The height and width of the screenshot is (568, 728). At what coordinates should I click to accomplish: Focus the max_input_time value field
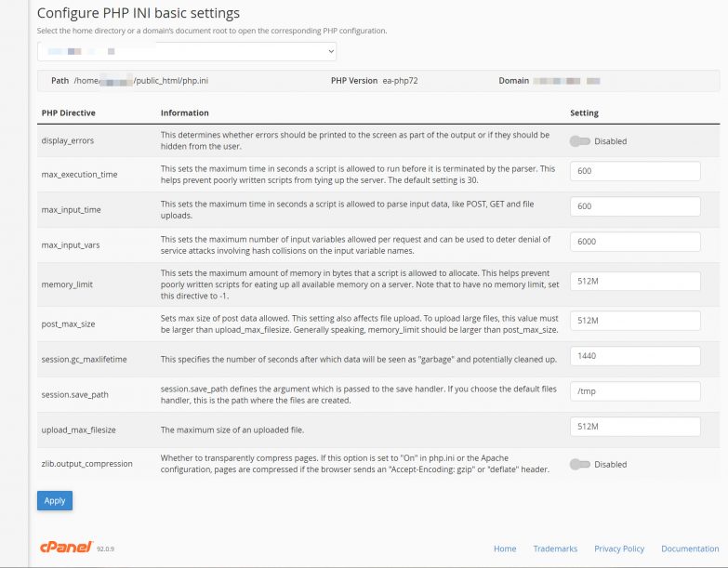(x=634, y=206)
